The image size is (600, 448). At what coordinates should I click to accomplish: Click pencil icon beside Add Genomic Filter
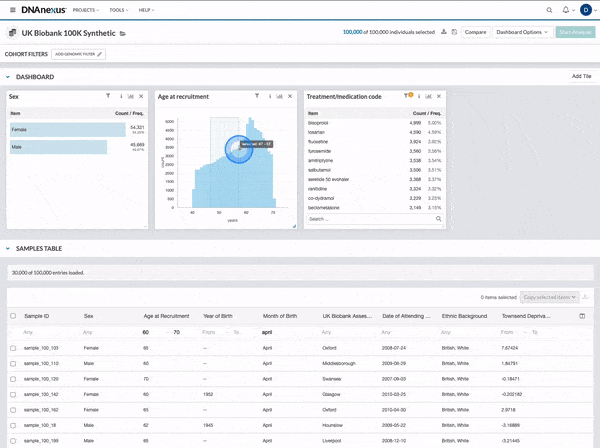coord(100,53)
